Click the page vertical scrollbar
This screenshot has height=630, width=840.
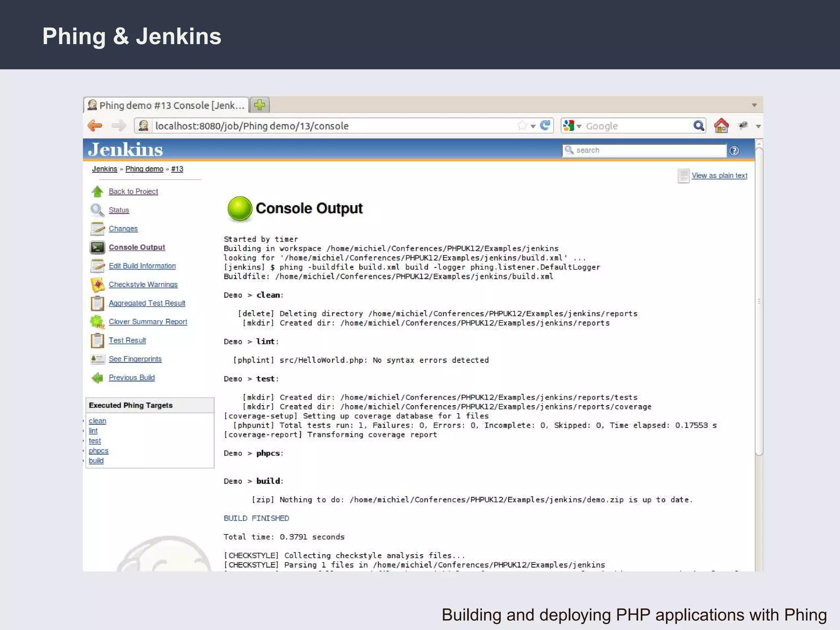pyautogui.click(x=759, y=301)
